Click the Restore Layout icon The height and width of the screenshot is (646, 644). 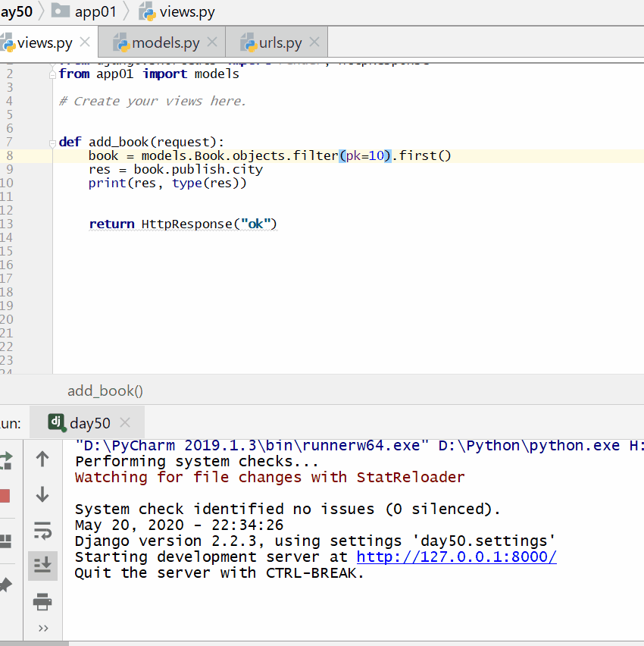click(x=6, y=541)
